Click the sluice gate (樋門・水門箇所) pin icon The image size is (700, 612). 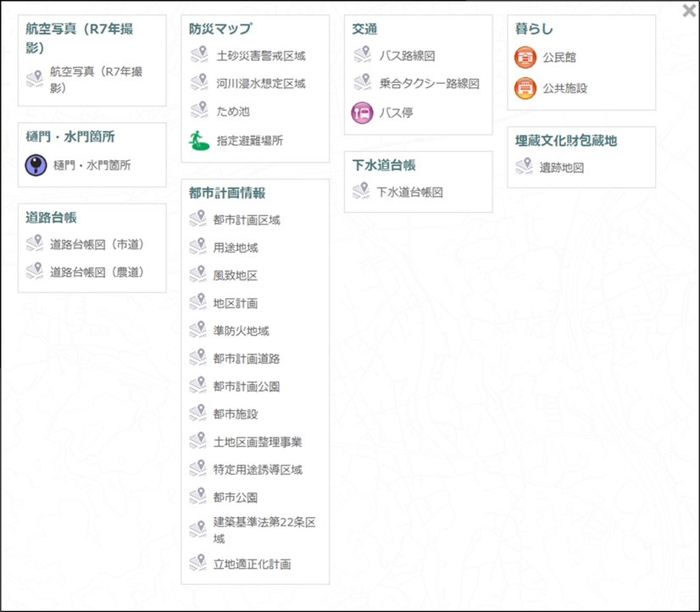click(36, 165)
